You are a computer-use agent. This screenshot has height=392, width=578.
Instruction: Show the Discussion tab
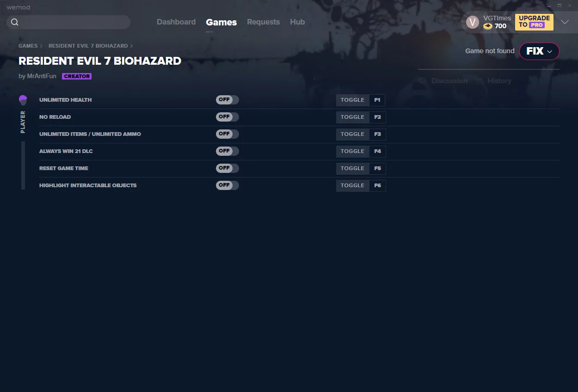(x=449, y=81)
